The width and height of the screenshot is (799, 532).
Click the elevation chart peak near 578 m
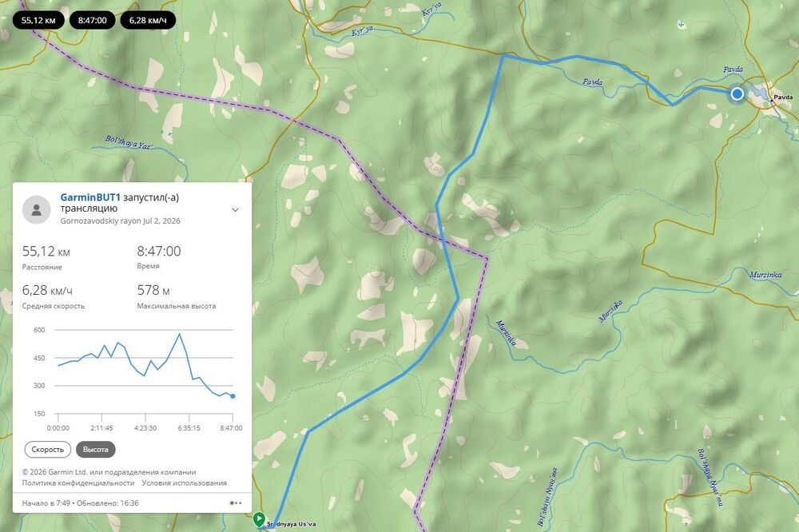[x=179, y=334]
